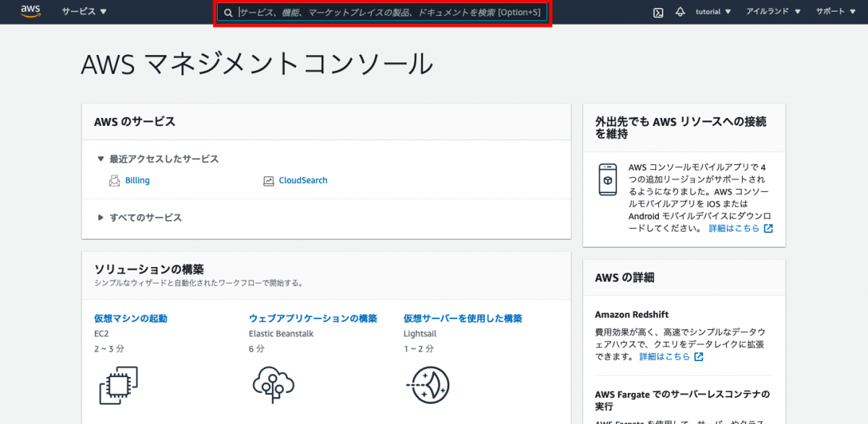
Task: Open the Billing link
Action: [x=137, y=179]
